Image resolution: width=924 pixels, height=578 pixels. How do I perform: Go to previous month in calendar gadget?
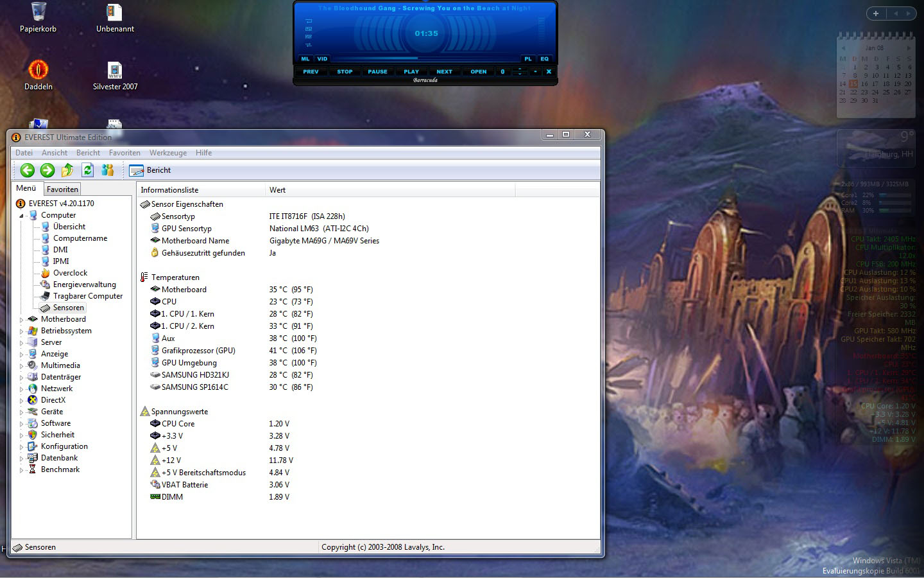[843, 48]
